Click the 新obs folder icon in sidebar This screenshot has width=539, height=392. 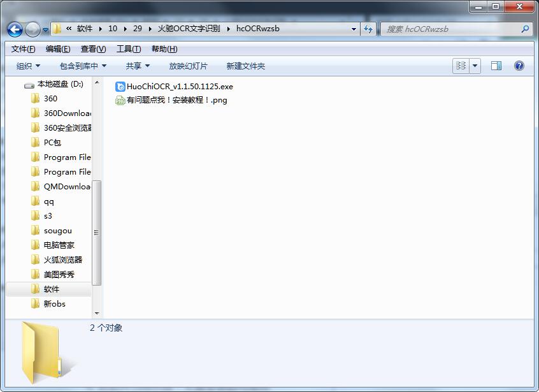tap(36, 303)
